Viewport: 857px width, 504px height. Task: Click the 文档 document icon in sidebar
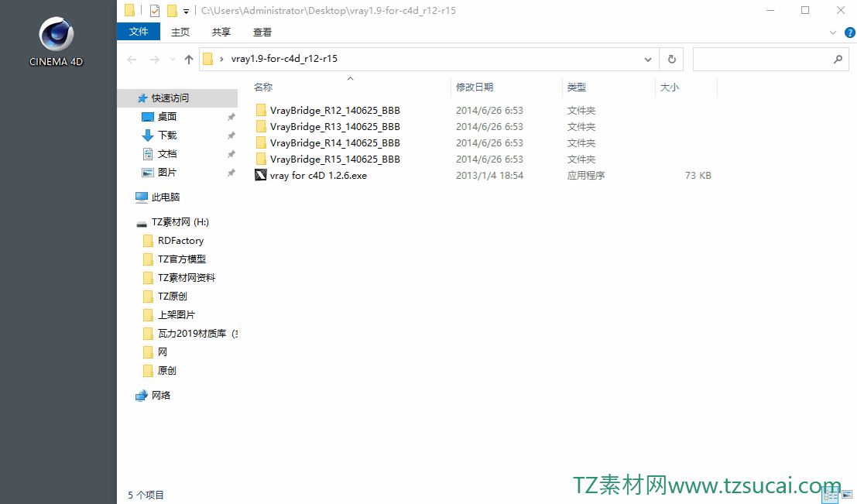(x=148, y=154)
